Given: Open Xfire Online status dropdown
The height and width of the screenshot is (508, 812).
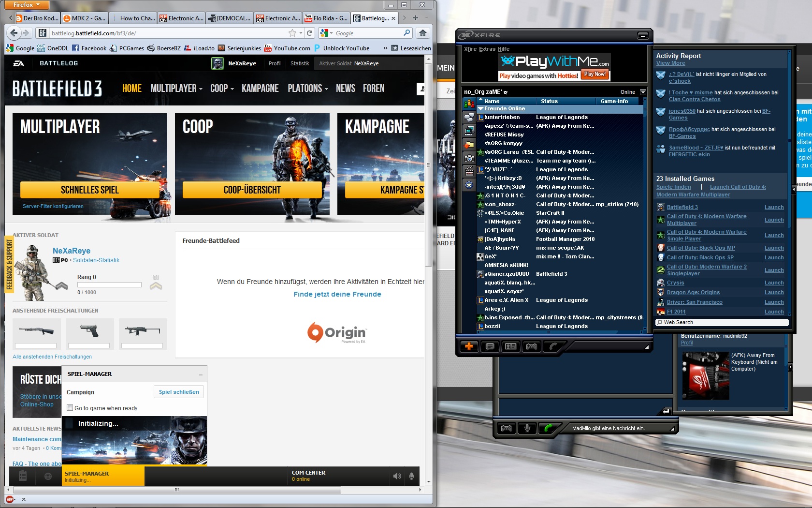Looking at the screenshot, I should [x=643, y=92].
